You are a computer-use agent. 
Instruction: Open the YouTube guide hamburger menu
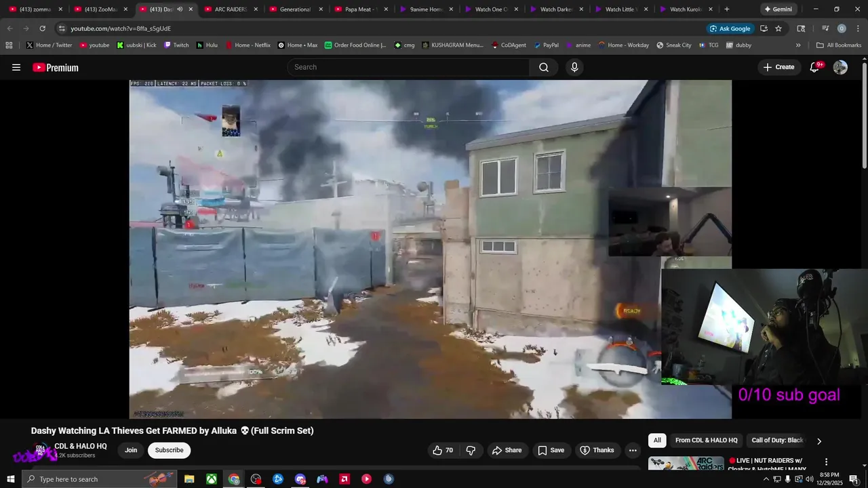[x=16, y=67]
